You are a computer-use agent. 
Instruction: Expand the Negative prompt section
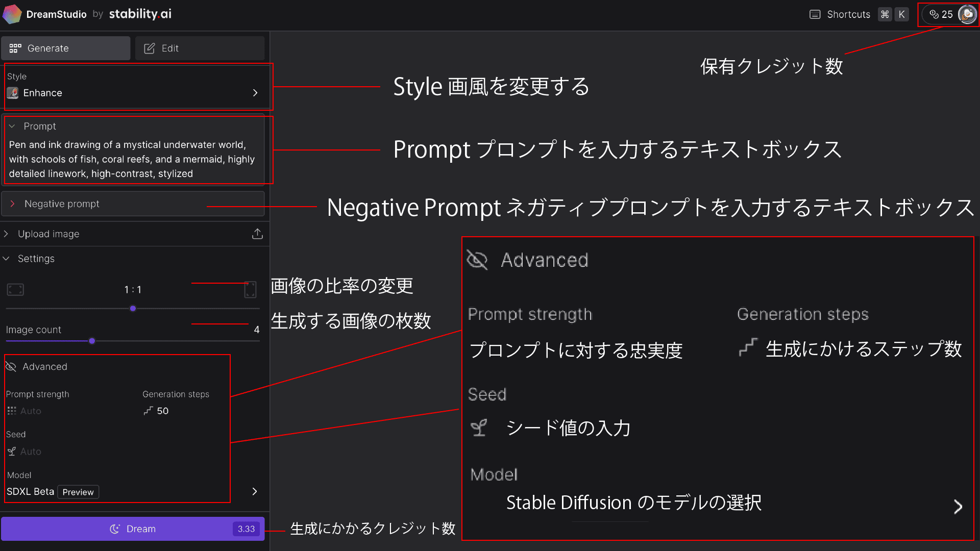[x=13, y=204]
